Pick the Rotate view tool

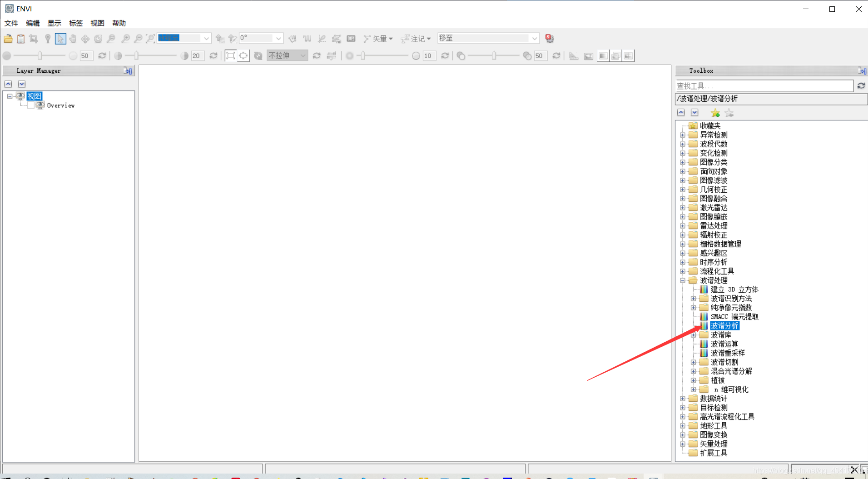point(98,39)
